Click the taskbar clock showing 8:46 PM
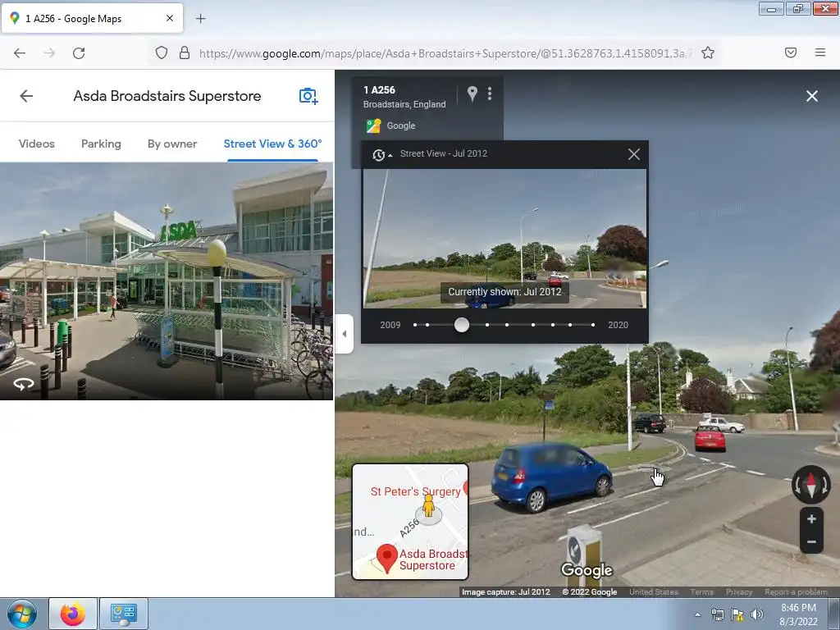Image resolution: width=840 pixels, height=630 pixels. click(x=798, y=614)
